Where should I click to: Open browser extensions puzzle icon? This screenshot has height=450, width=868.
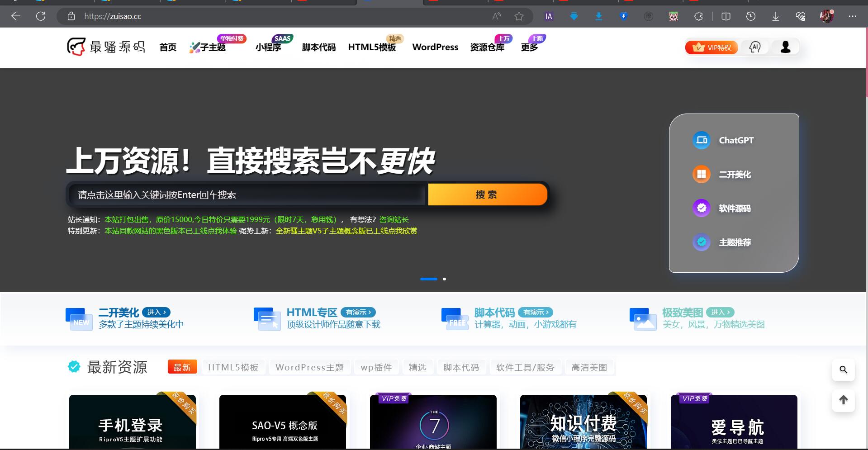click(x=698, y=16)
